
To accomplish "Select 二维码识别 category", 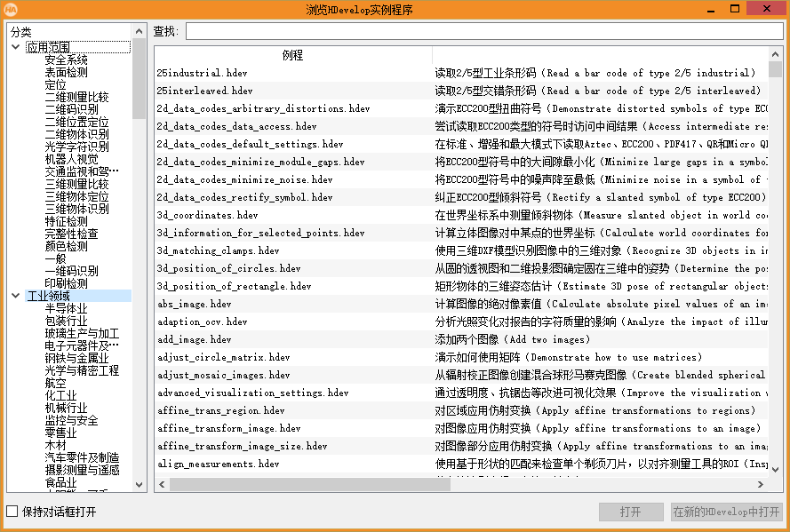I will tap(72, 109).
